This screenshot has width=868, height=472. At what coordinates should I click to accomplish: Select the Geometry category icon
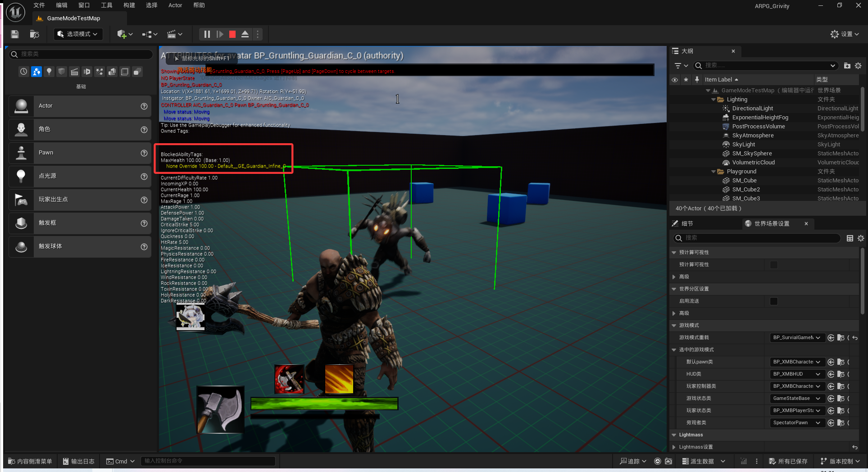pyautogui.click(x=112, y=72)
